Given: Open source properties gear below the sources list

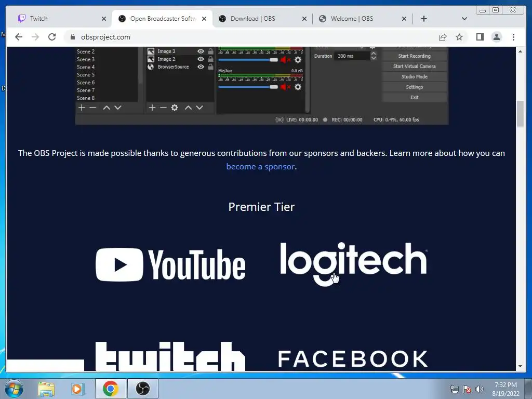Looking at the screenshot, I should 175,108.
